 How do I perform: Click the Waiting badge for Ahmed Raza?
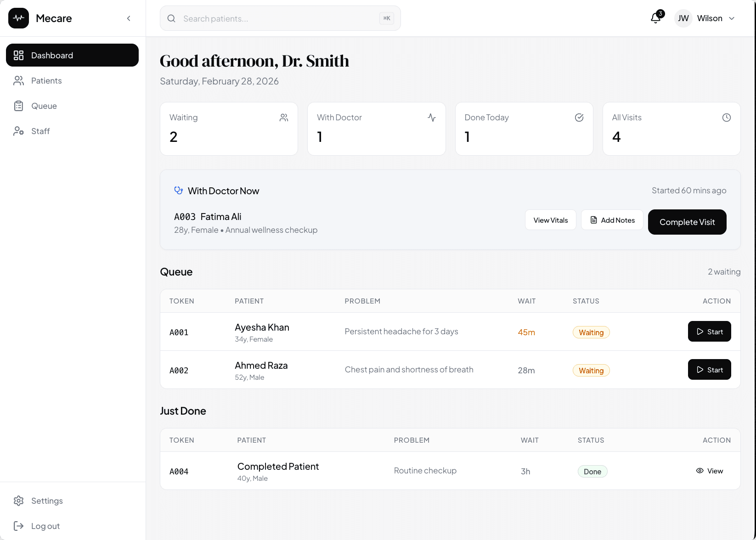(591, 371)
